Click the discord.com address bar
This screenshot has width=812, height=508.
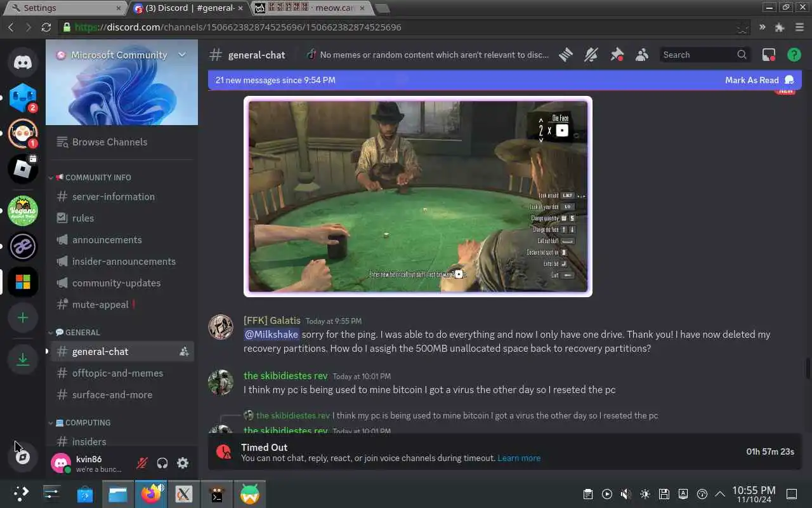click(405, 27)
